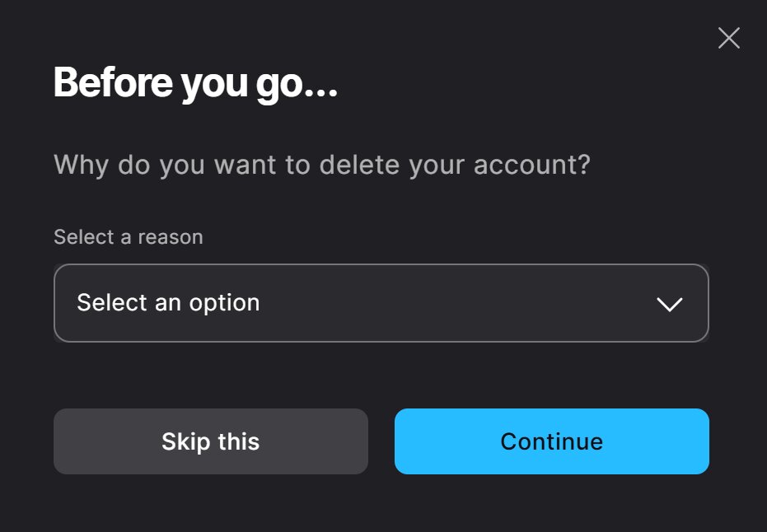Click the blue Continue button
767x532 pixels.
tap(551, 441)
